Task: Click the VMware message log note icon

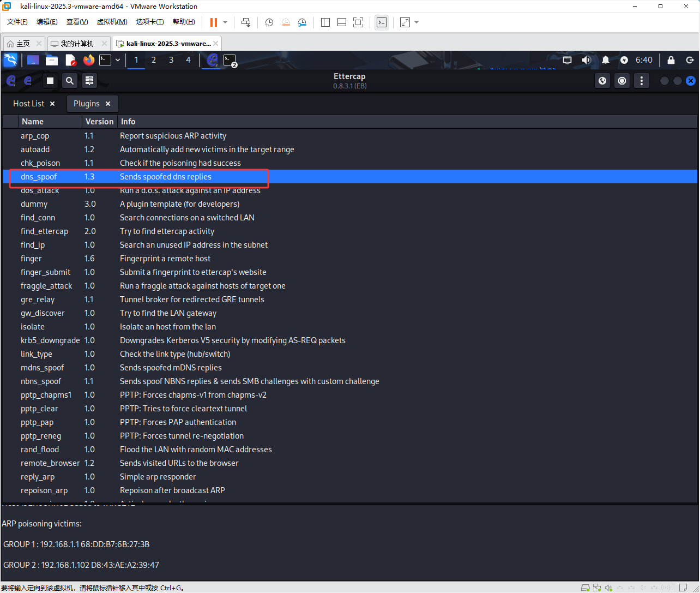Action: [x=682, y=588]
